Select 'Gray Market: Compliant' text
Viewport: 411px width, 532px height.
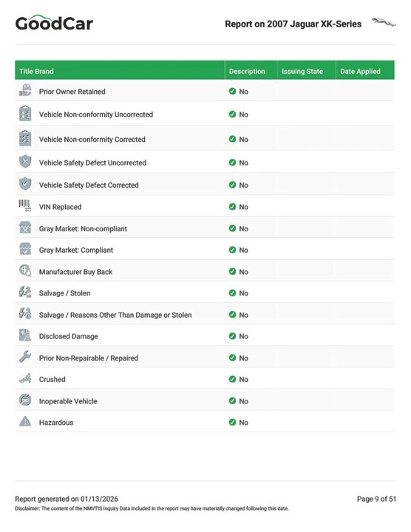pos(76,250)
